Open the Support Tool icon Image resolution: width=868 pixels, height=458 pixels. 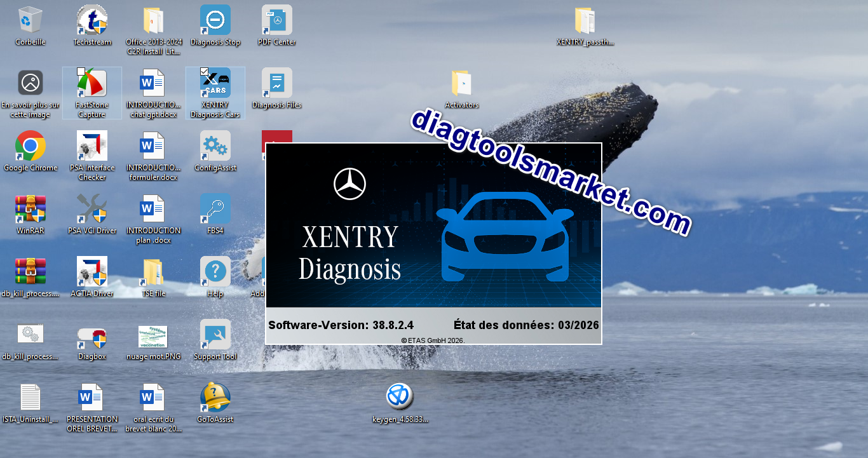coord(215,335)
